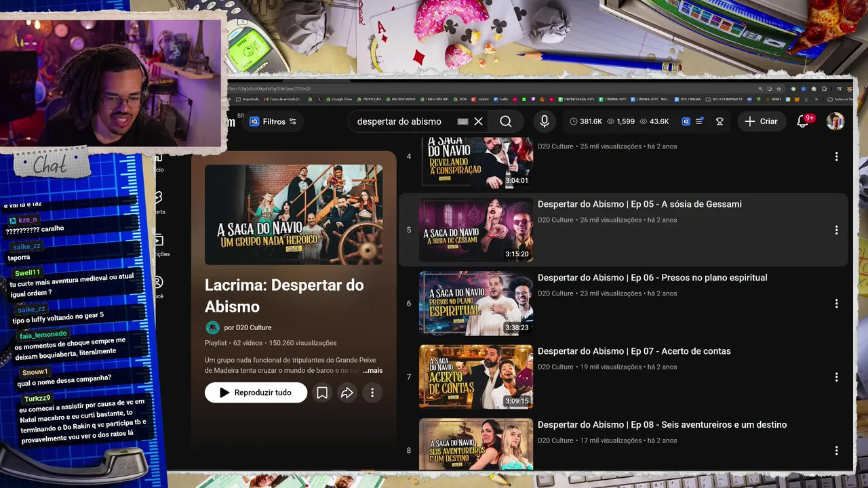
Task: Open the account avatar menu
Action: (x=835, y=121)
